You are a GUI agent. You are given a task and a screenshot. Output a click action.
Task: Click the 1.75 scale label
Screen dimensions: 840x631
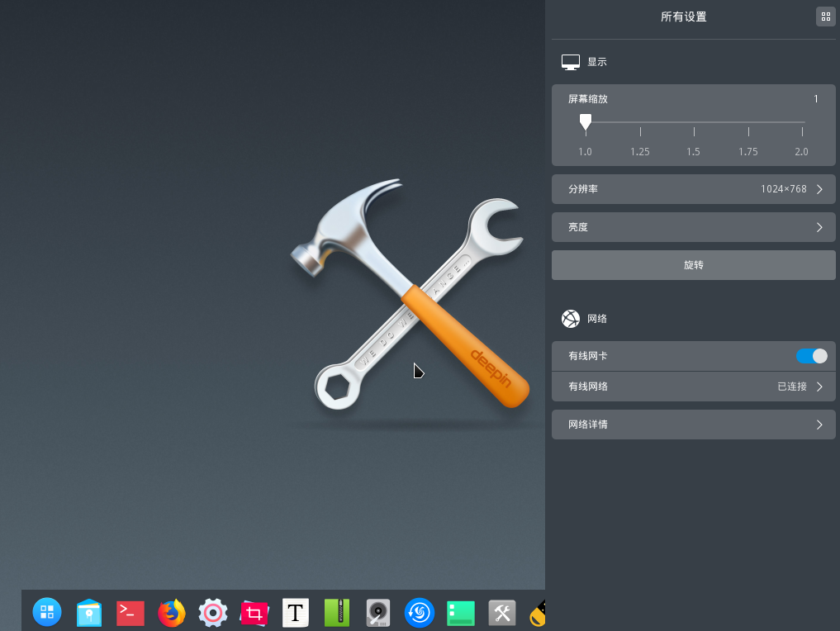click(x=747, y=152)
